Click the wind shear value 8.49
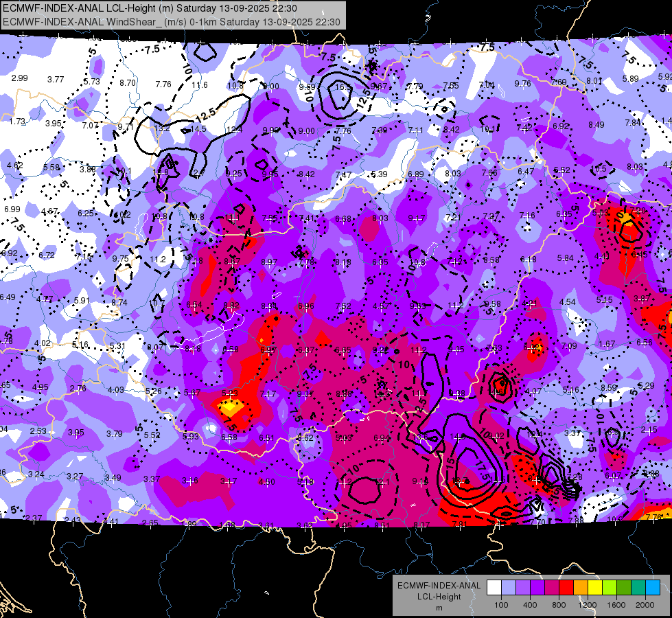Viewport: 672px width, 618px height. click(596, 125)
